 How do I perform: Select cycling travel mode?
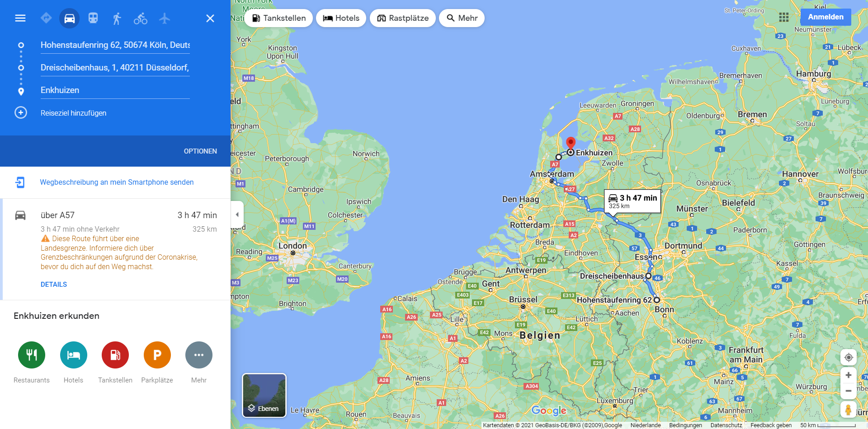coord(141,18)
